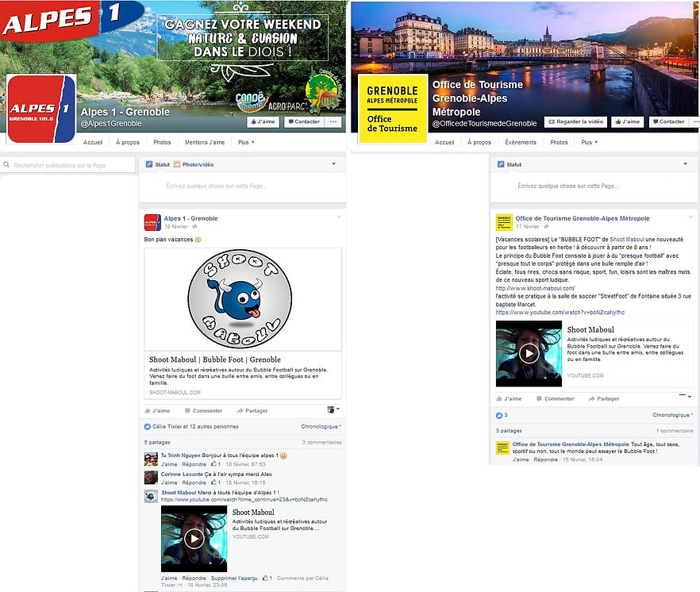This screenshot has height=592, width=700.
Task: Open 5 partages link
Action: [x=157, y=443]
